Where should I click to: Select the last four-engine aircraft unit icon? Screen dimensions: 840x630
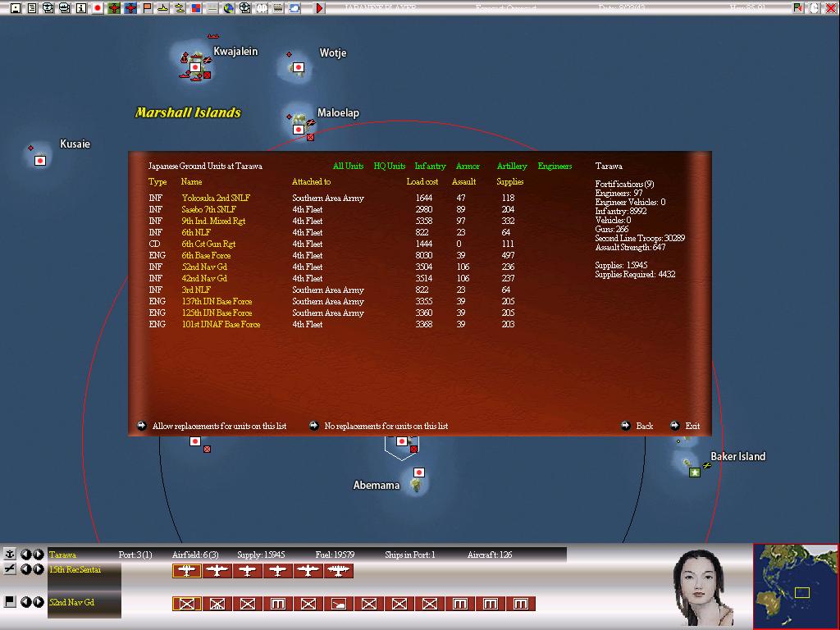pyautogui.click(x=338, y=571)
